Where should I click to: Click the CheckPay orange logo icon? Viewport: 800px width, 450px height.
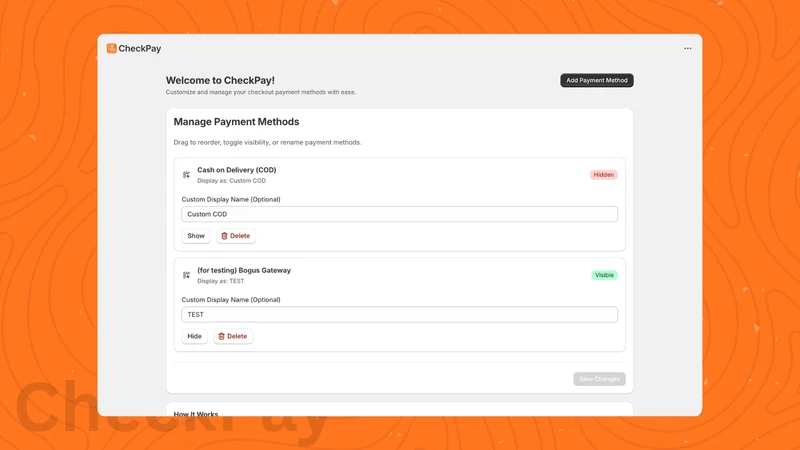point(111,48)
